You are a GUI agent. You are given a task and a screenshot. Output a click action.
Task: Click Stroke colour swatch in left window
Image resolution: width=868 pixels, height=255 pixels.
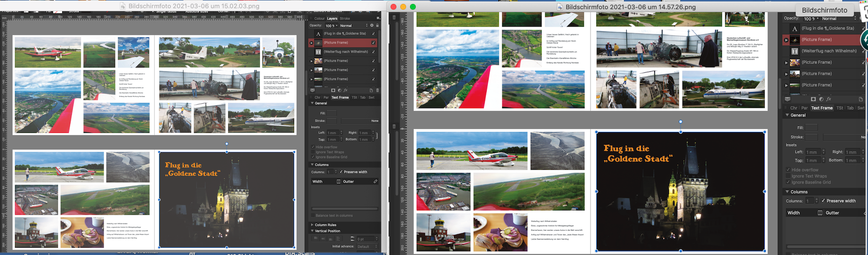click(332, 121)
